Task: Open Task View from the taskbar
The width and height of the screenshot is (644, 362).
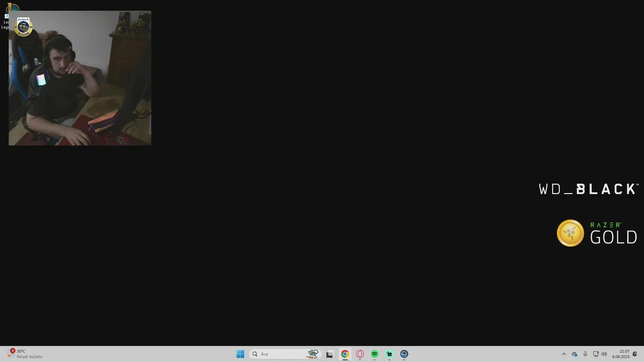Action: click(330, 354)
